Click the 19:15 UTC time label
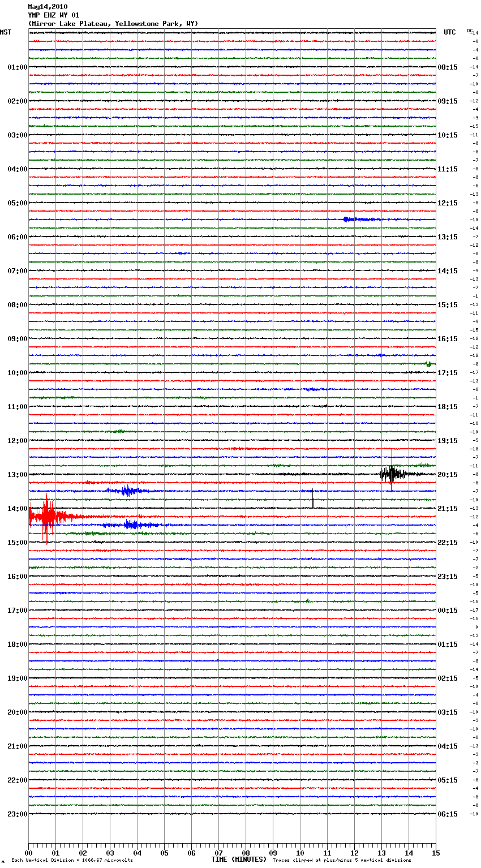 coord(448,441)
